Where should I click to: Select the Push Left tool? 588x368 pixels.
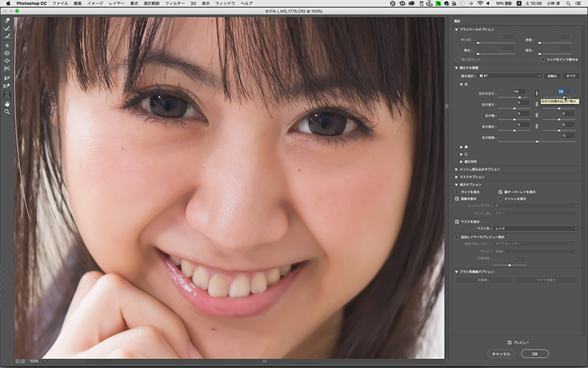[7, 68]
